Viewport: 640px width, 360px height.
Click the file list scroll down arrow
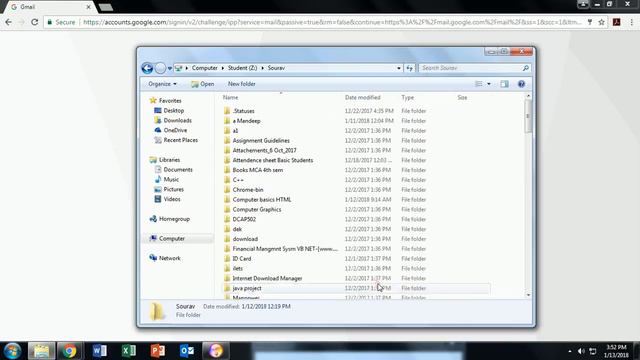tap(528, 295)
